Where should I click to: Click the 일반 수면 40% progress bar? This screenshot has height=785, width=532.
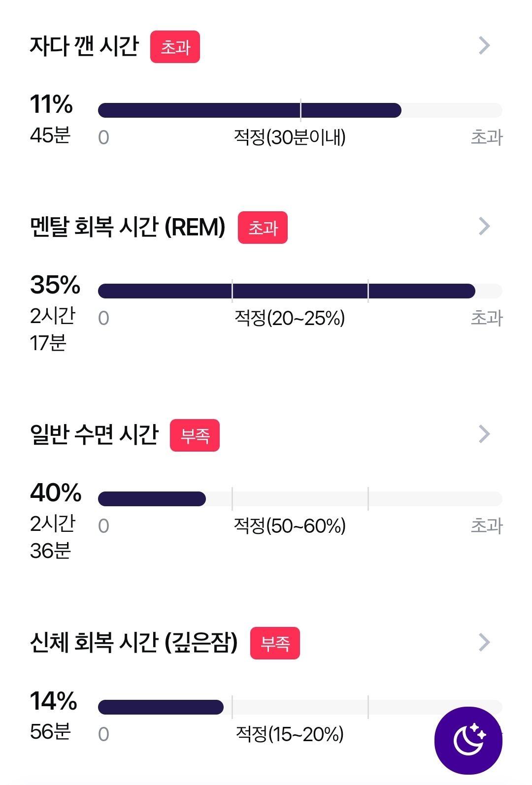pyautogui.click(x=300, y=499)
